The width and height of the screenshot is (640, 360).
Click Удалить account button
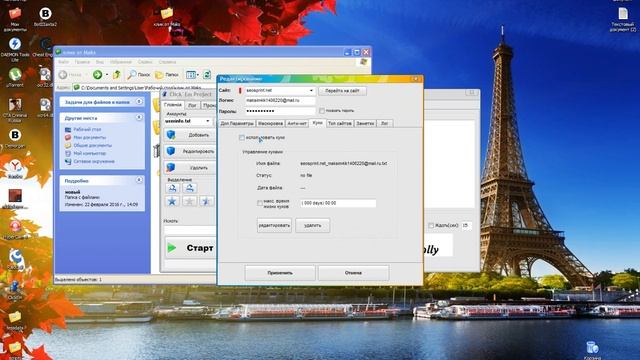(190, 168)
